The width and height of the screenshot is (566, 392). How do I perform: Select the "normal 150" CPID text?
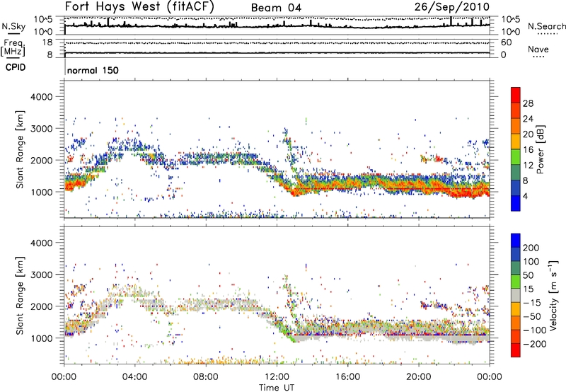click(x=93, y=70)
